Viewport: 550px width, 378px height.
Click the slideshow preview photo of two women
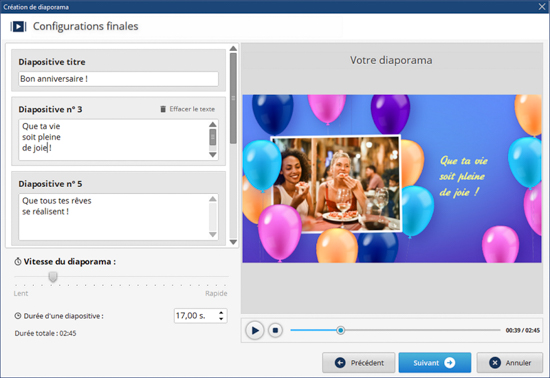pos(336,183)
